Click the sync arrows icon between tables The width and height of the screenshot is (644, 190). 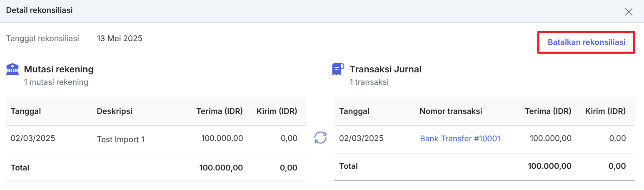[320, 138]
